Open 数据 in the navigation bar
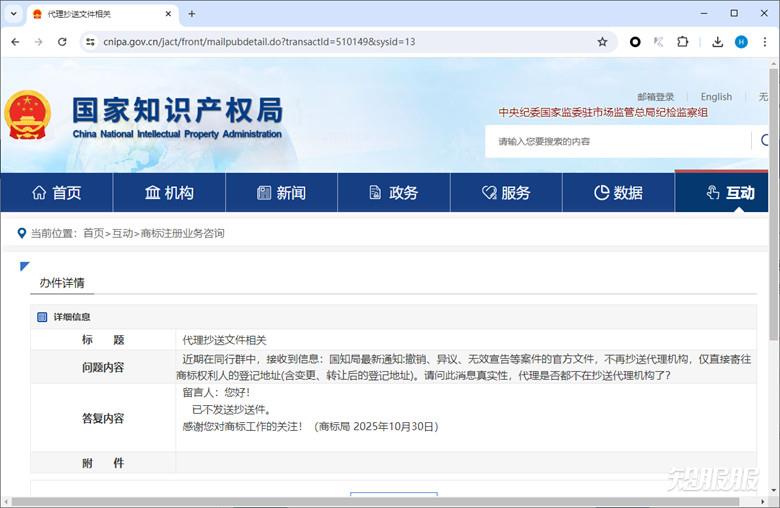The height and width of the screenshot is (508, 780). pyautogui.click(x=618, y=193)
